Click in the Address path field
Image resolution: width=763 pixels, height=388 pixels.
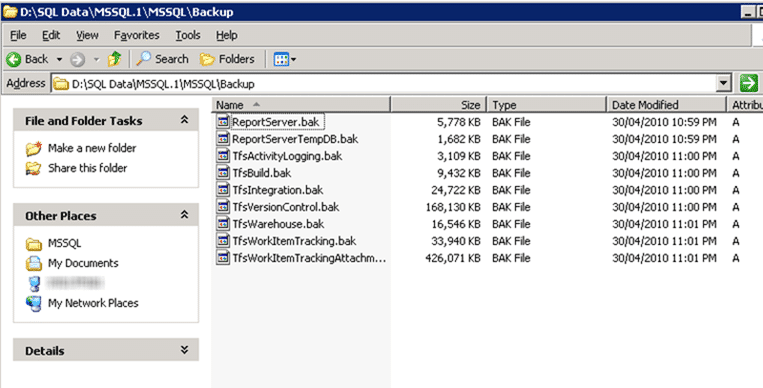[x=384, y=84]
